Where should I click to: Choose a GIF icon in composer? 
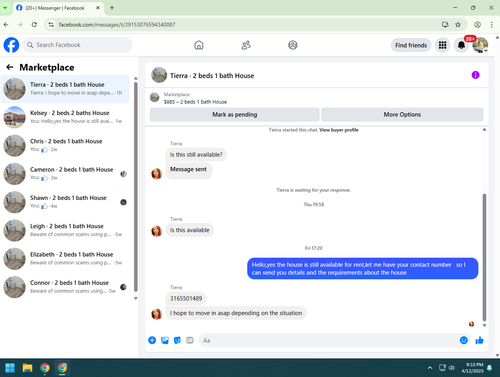pos(190,340)
